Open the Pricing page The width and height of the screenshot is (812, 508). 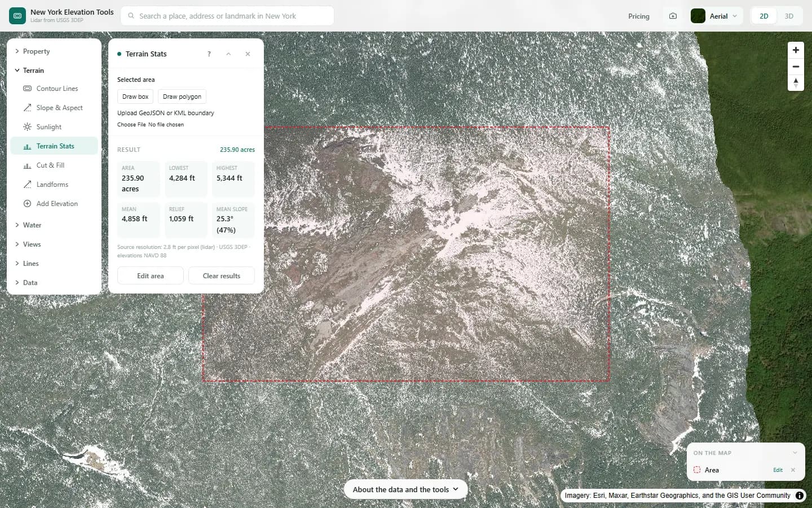point(639,16)
